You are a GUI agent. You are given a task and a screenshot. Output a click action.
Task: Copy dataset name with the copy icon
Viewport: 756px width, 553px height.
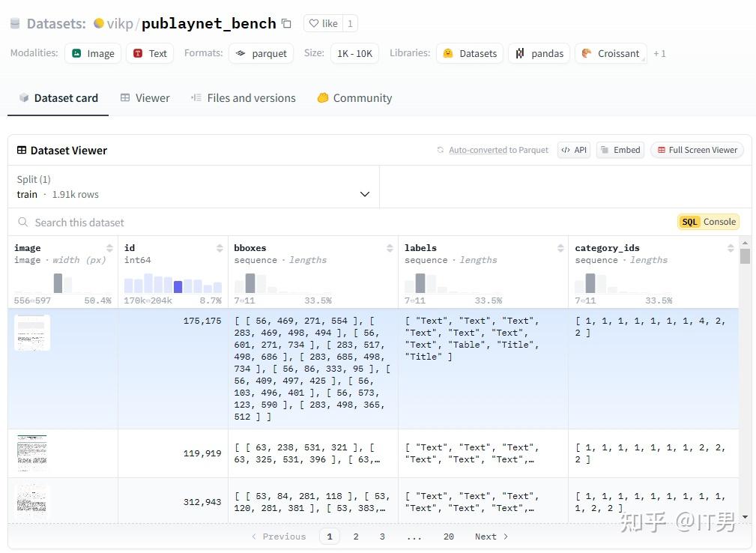(x=286, y=24)
